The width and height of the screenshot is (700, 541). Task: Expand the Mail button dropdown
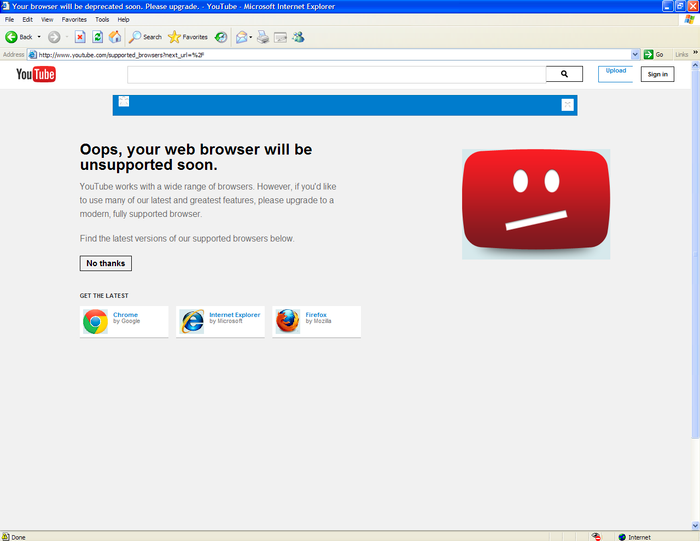[251, 37]
